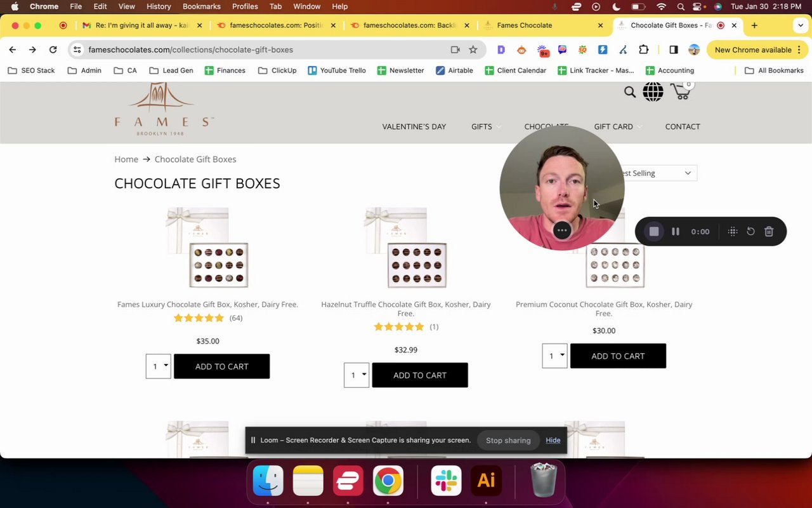Image resolution: width=812 pixels, height=508 pixels.
Task: Open the shopping cart icon
Action: click(681, 91)
